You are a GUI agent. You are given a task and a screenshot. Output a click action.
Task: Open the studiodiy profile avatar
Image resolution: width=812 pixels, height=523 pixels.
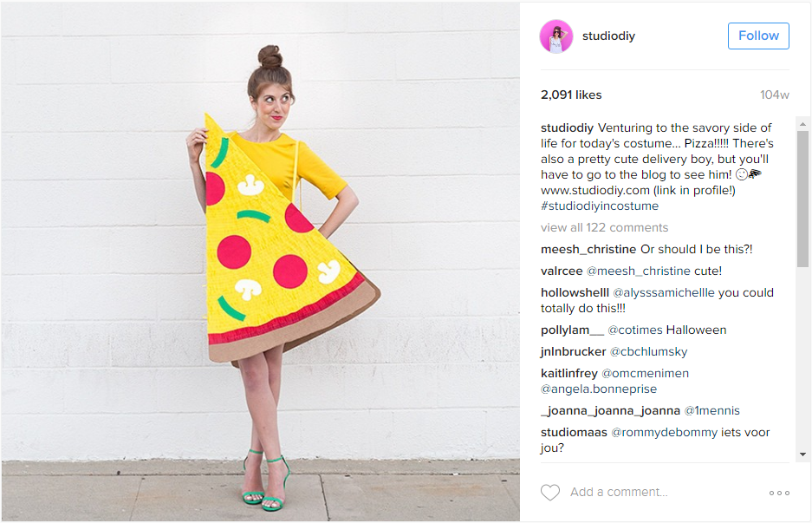click(556, 36)
